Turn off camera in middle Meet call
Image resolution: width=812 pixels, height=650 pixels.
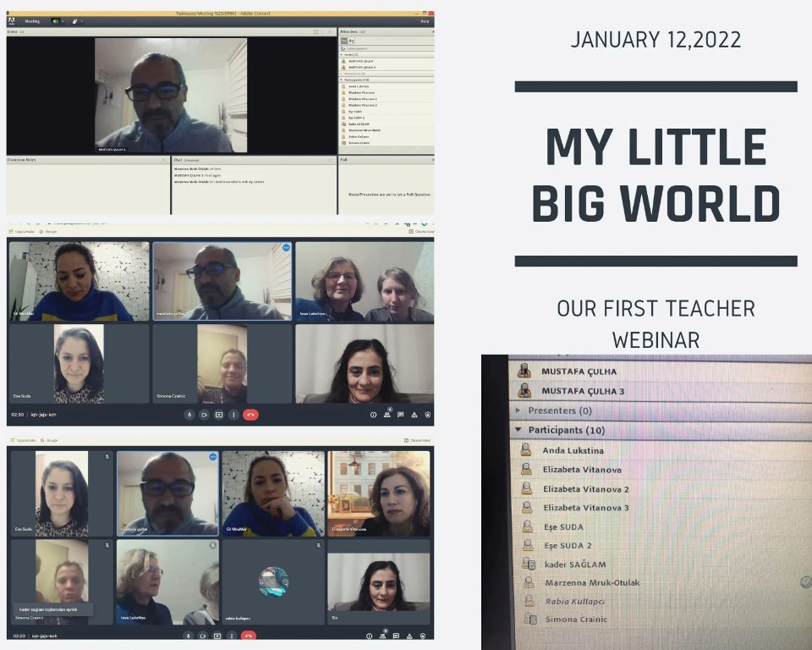coord(204,415)
